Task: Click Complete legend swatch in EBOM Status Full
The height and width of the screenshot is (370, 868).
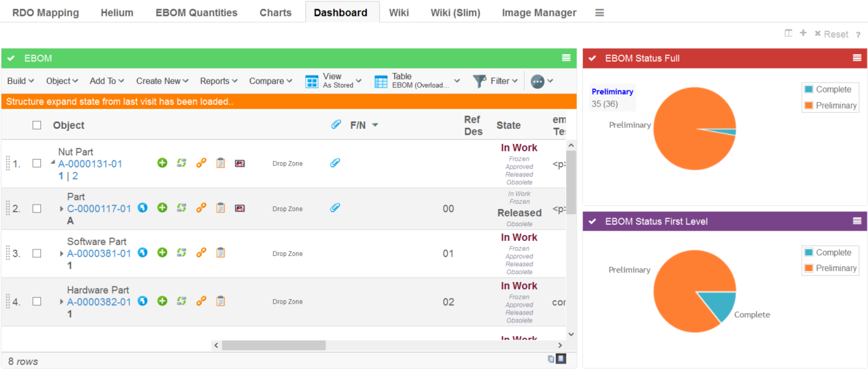Action: (x=809, y=89)
